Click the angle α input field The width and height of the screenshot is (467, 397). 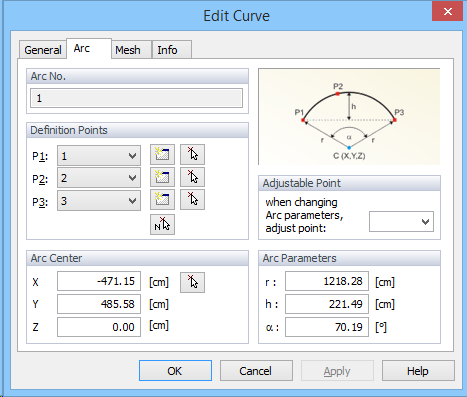327,327
